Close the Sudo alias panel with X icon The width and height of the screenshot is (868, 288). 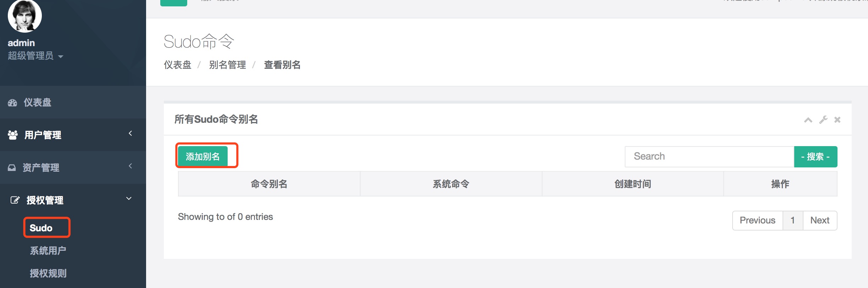838,120
